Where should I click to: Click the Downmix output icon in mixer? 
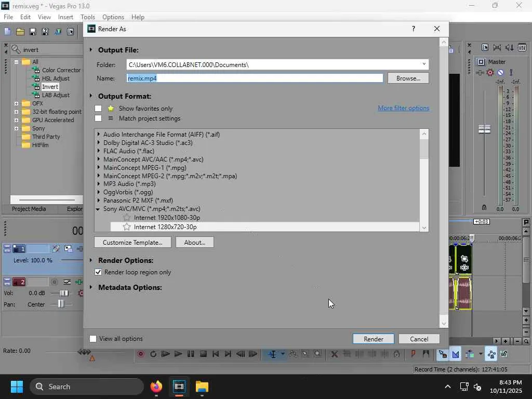[497, 47]
